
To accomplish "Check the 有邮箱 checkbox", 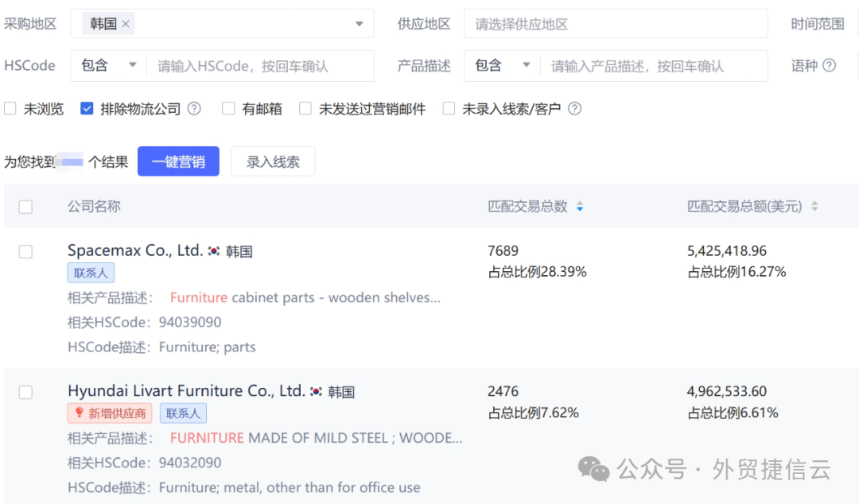I will (x=228, y=108).
